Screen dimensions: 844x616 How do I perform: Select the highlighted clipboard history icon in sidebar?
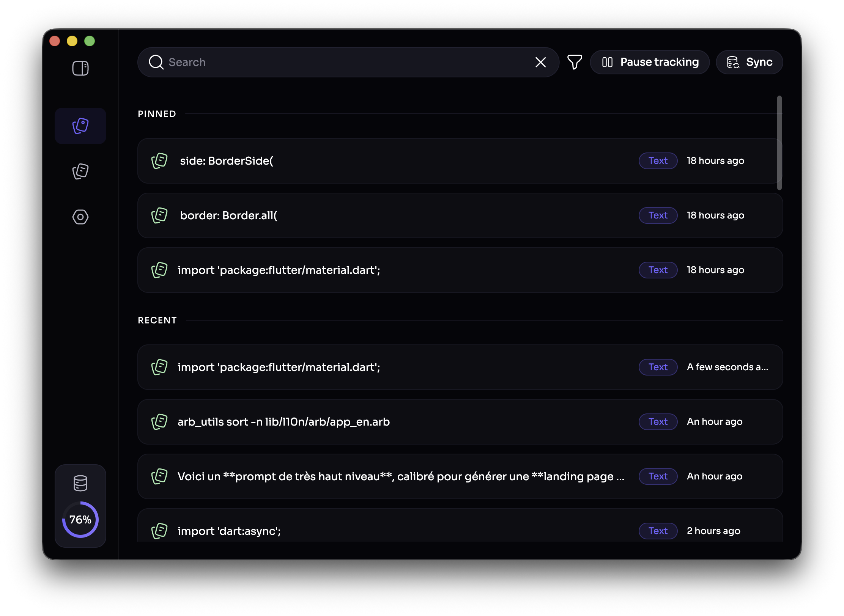(80, 126)
